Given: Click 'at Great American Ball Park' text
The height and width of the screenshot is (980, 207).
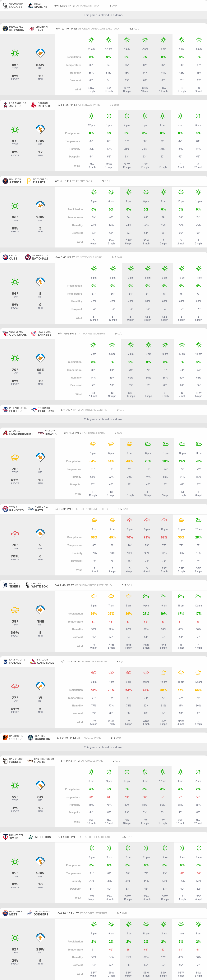Looking at the screenshot, I should 99,29.
